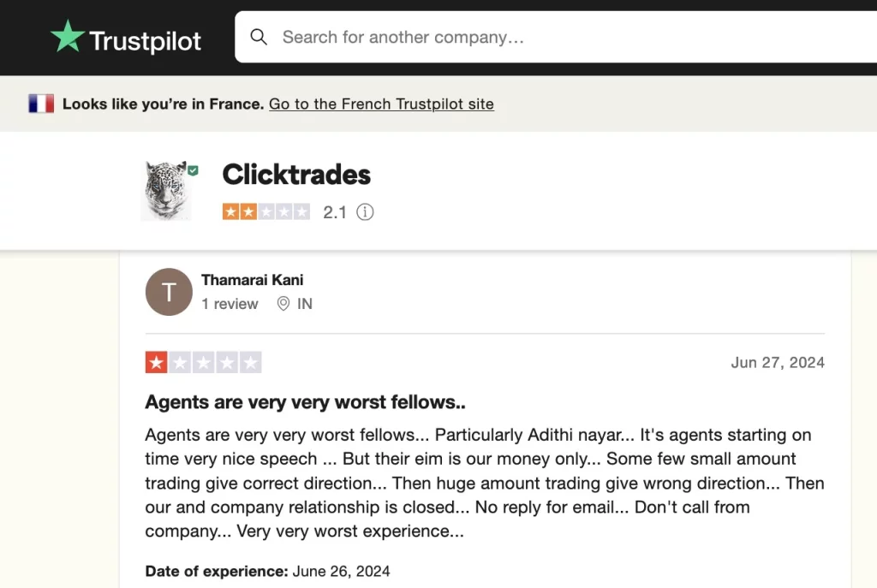
Task: Click the Clicktrades orange star rating
Action: click(x=266, y=212)
